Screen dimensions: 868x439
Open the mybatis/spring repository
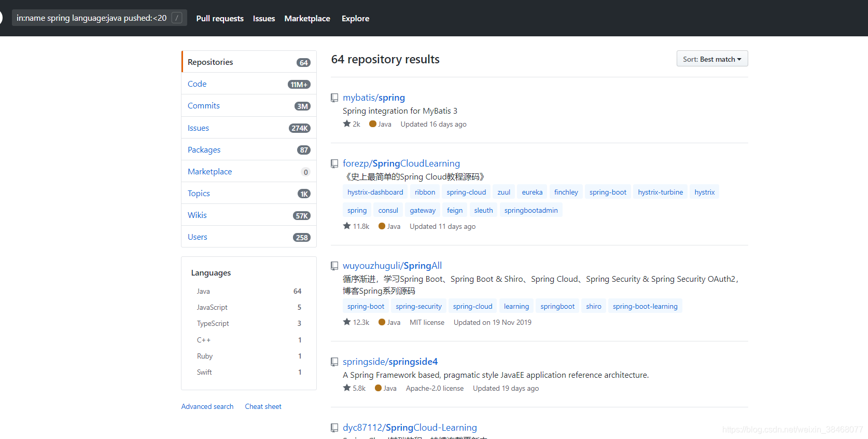point(374,98)
